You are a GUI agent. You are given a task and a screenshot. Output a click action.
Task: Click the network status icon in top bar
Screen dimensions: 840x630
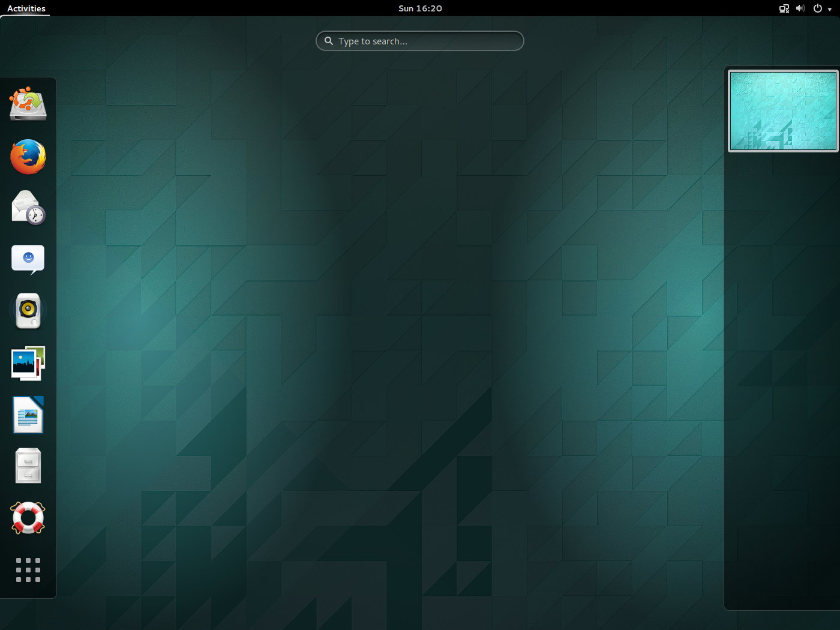click(x=784, y=8)
